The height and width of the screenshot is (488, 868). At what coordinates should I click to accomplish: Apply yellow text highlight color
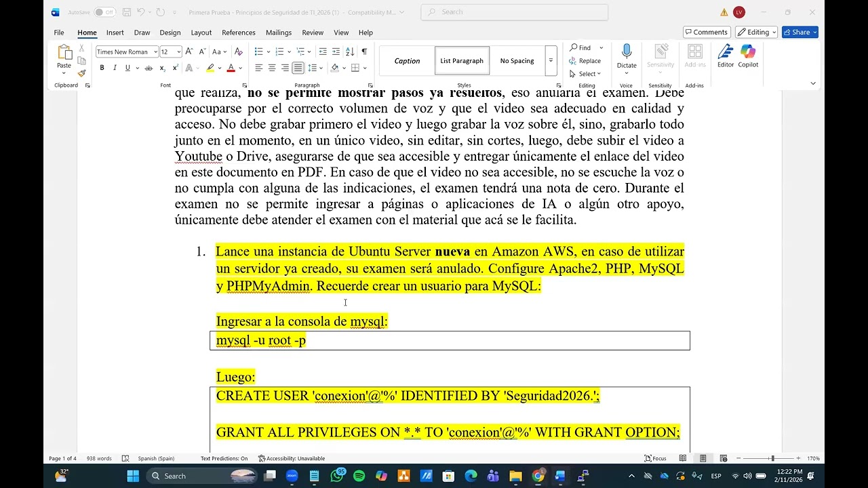point(210,68)
